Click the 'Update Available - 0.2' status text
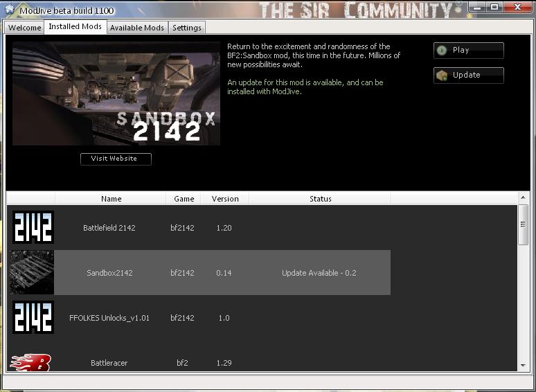Screen dimensions: 536x392 pyautogui.click(x=319, y=273)
